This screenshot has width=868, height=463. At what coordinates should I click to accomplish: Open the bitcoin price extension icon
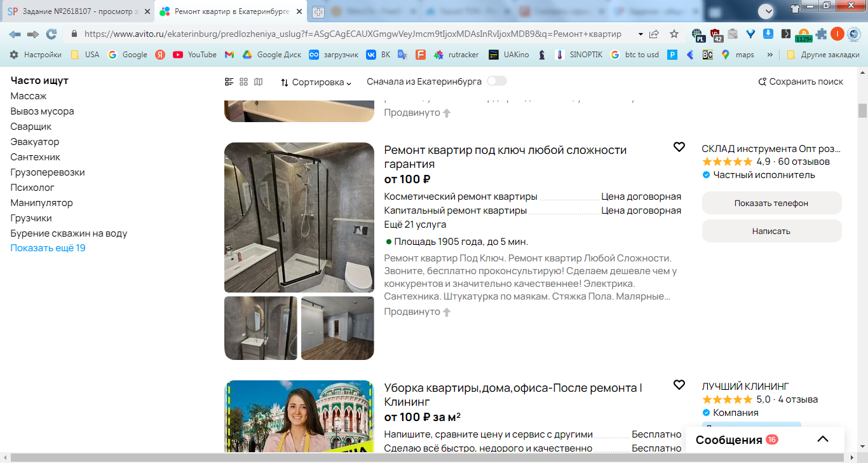804,35
